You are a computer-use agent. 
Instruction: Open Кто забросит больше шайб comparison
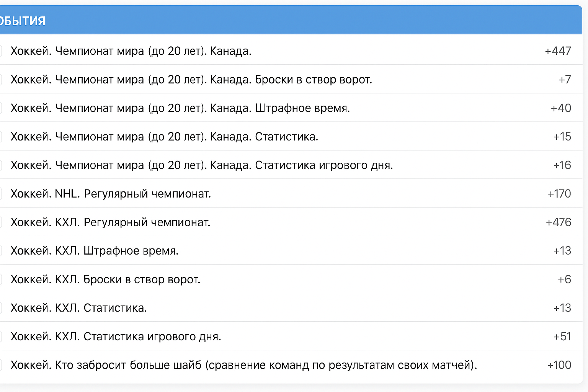(x=243, y=365)
